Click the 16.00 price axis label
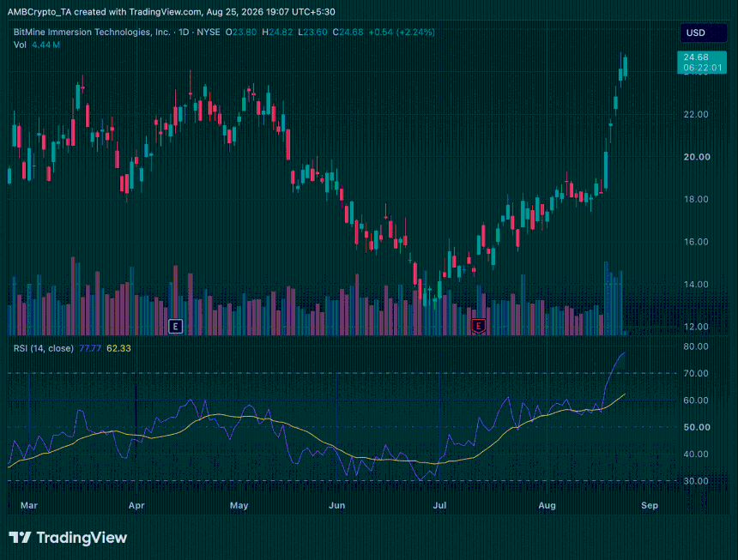738x560 pixels. point(696,242)
